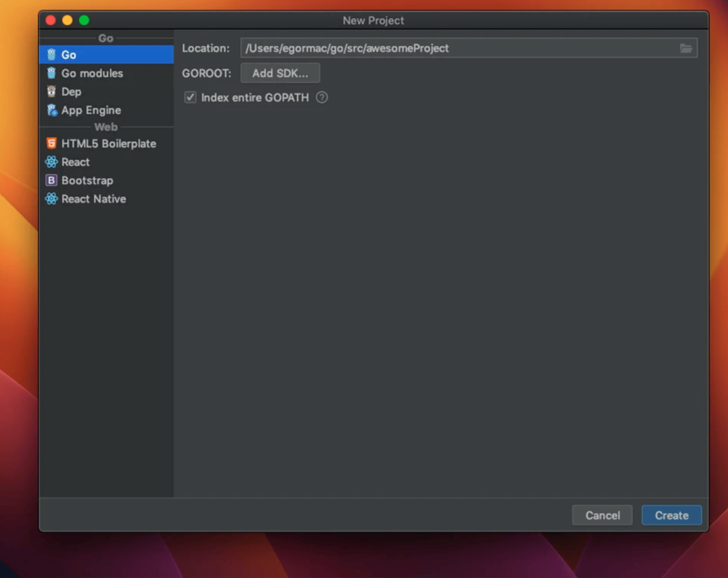Screen dimensions: 728x578
Task: Click the Create button
Action: point(671,515)
